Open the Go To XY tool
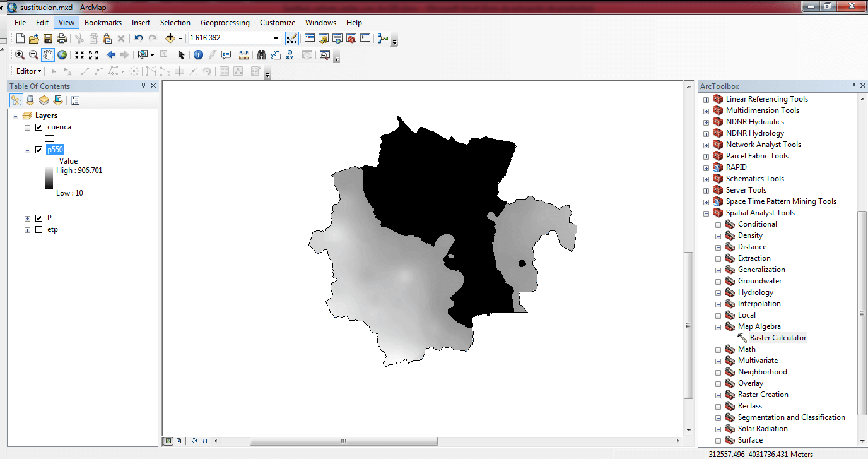 point(290,55)
